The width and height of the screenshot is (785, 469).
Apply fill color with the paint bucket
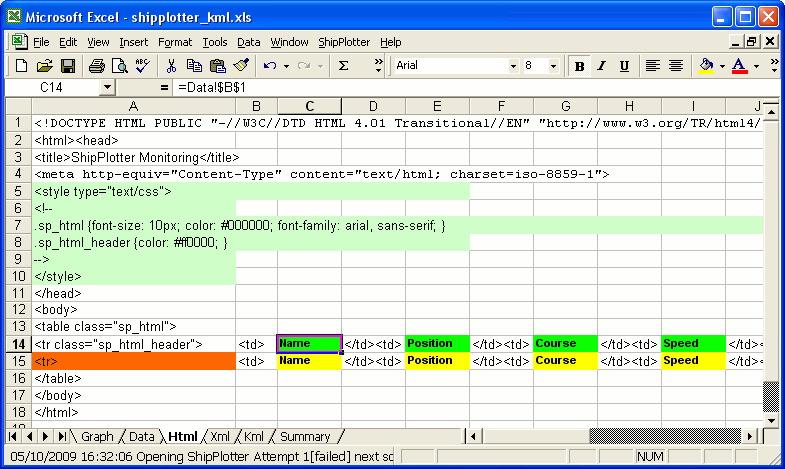(x=706, y=66)
